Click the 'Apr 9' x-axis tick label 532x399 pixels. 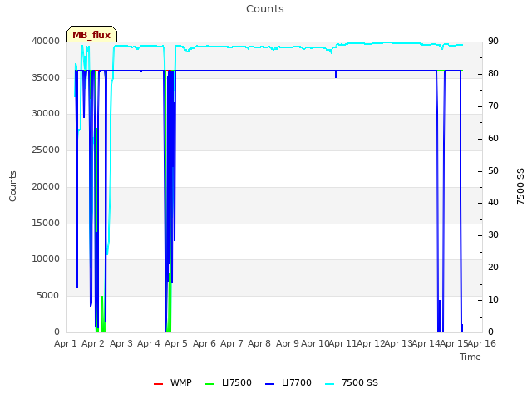pyautogui.click(x=288, y=343)
